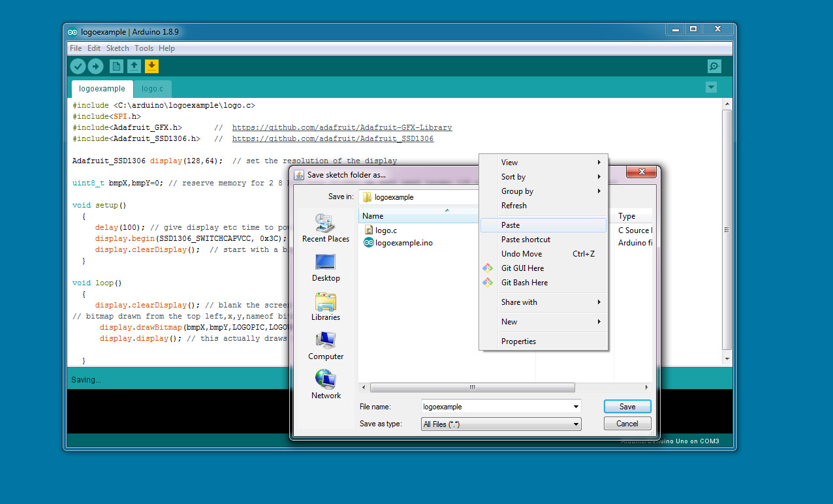Select Network in the save dialog sidebar
833x504 pixels.
326,385
